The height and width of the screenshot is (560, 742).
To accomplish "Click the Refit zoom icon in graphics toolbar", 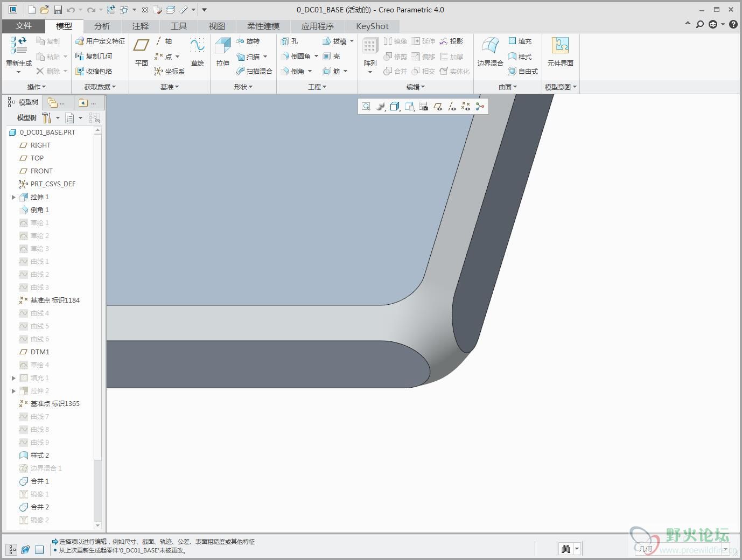I will (366, 107).
